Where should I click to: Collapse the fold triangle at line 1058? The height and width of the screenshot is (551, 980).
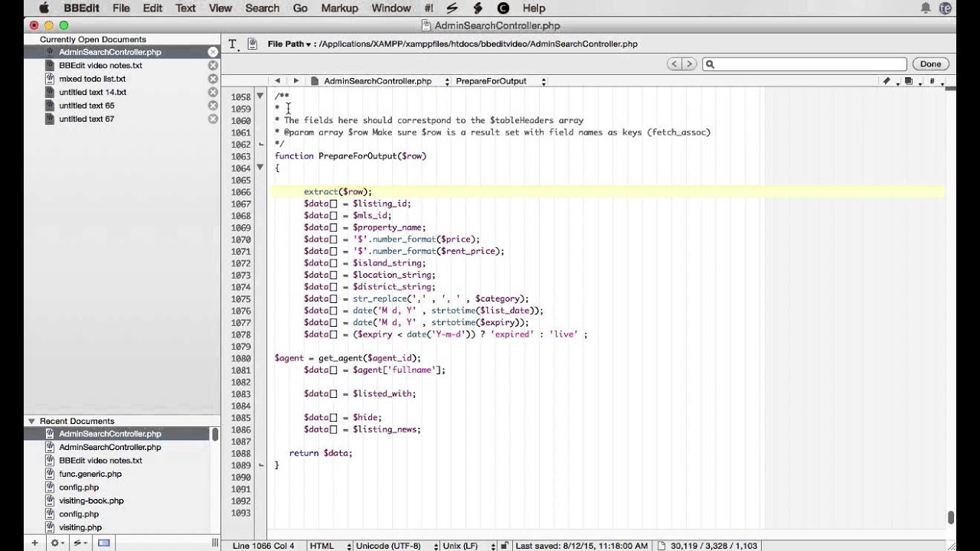(x=260, y=96)
